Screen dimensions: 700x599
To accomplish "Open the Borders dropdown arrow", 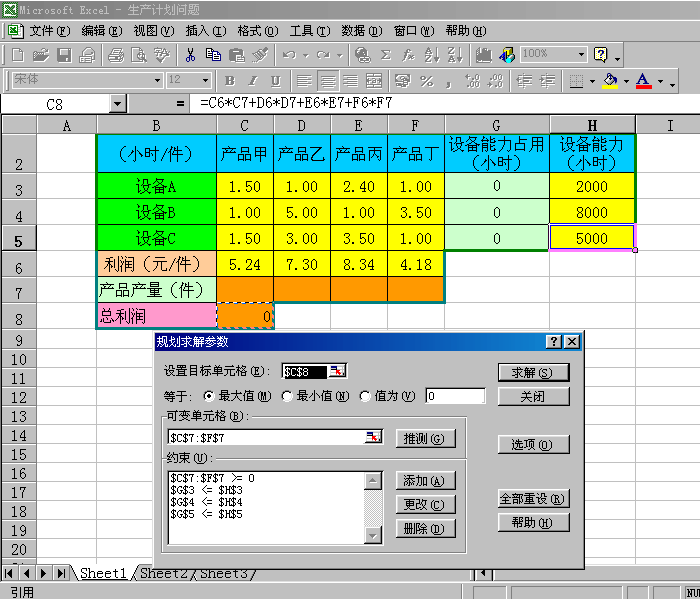I will click(592, 81).
